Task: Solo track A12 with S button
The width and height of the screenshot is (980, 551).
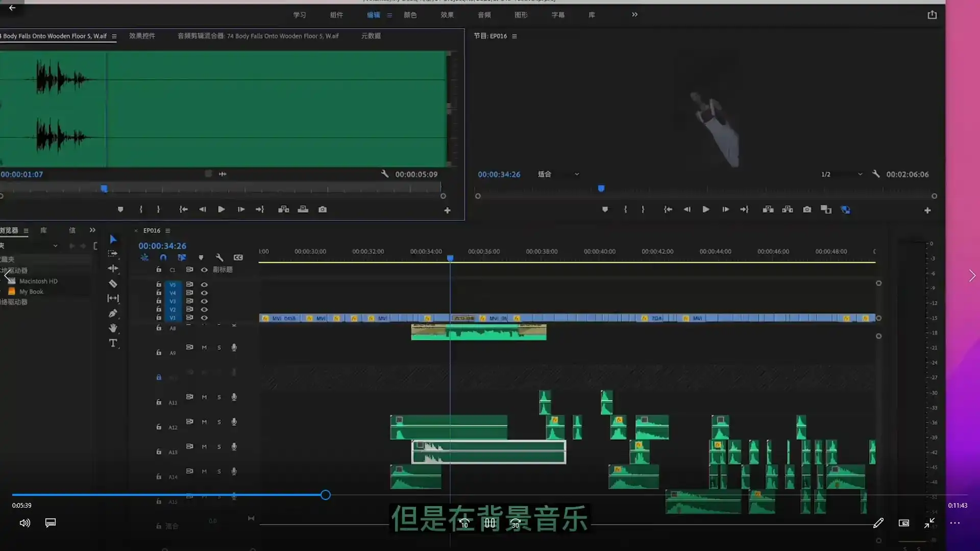Action: pyautogui.click(x=219, y=422)
